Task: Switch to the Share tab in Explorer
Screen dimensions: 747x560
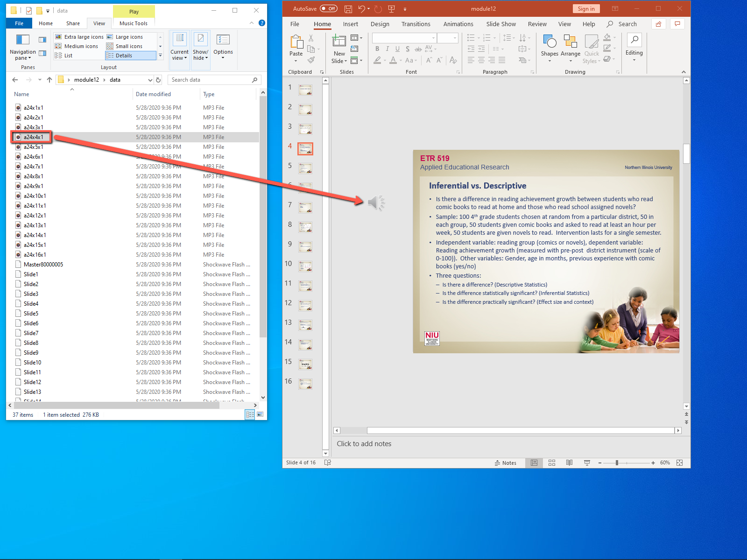Action: pos(73,23)
